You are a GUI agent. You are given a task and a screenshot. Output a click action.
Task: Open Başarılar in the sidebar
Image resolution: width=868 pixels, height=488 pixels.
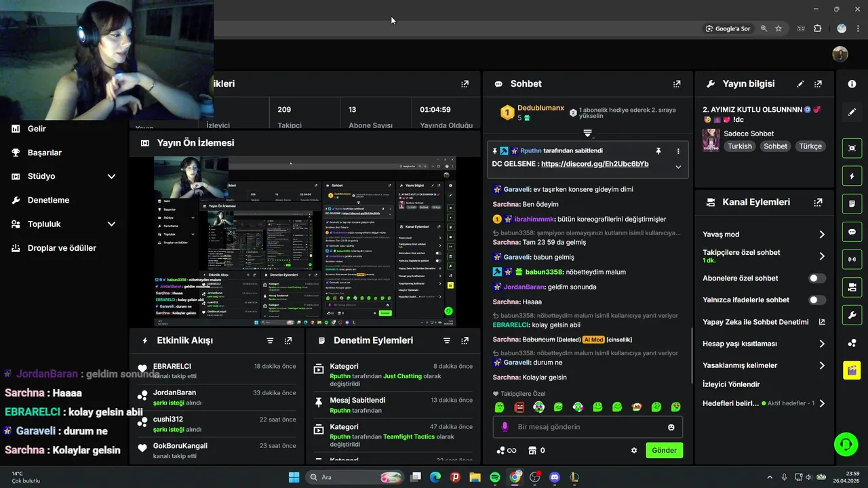pyautogui.click(x=45, y=152)
